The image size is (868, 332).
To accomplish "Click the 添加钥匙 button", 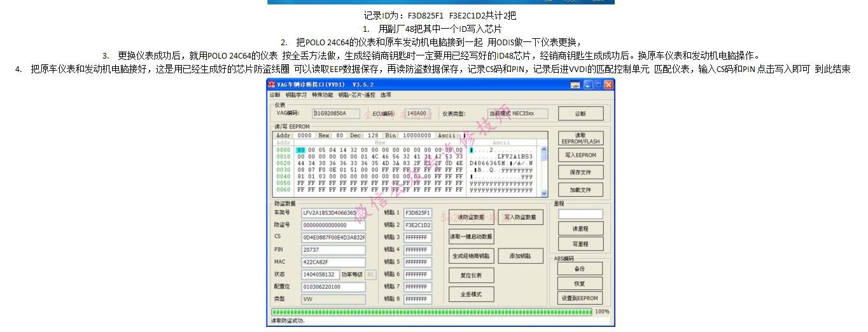I will [521, 256].
